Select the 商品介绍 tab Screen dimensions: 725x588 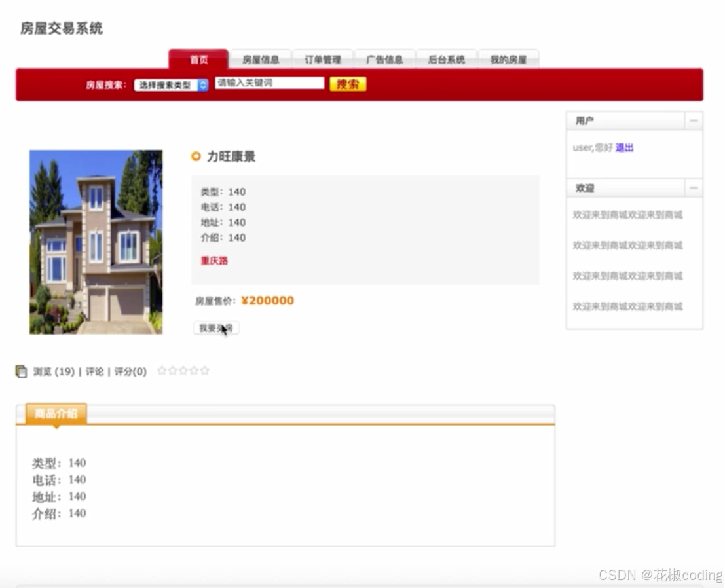pyautogui.click(x=56, y=413)
